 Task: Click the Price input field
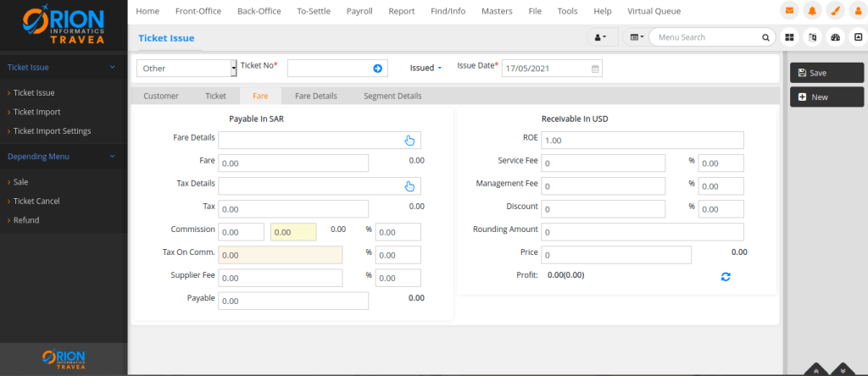[x=616, y=255]
